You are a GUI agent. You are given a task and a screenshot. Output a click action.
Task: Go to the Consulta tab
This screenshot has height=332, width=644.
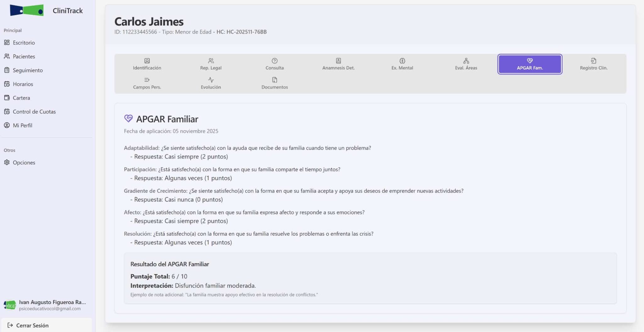(275, 64)
